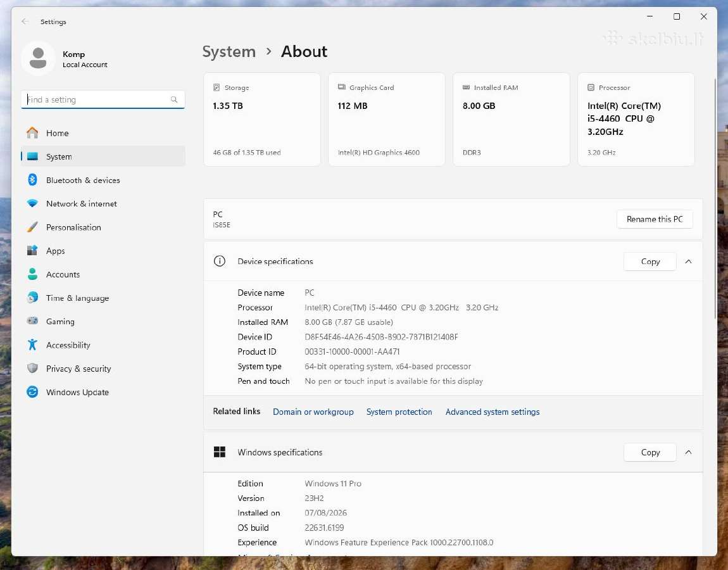The width and height of the screenshot is (728, 570).
Task: Select Gaming in the sidebar
Action: point(103,321)
